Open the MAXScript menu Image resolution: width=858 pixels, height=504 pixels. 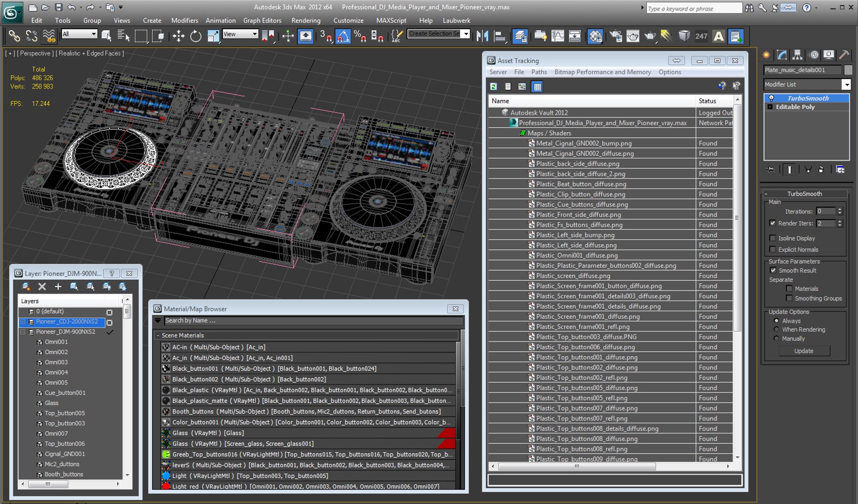(x=391, y=21)
